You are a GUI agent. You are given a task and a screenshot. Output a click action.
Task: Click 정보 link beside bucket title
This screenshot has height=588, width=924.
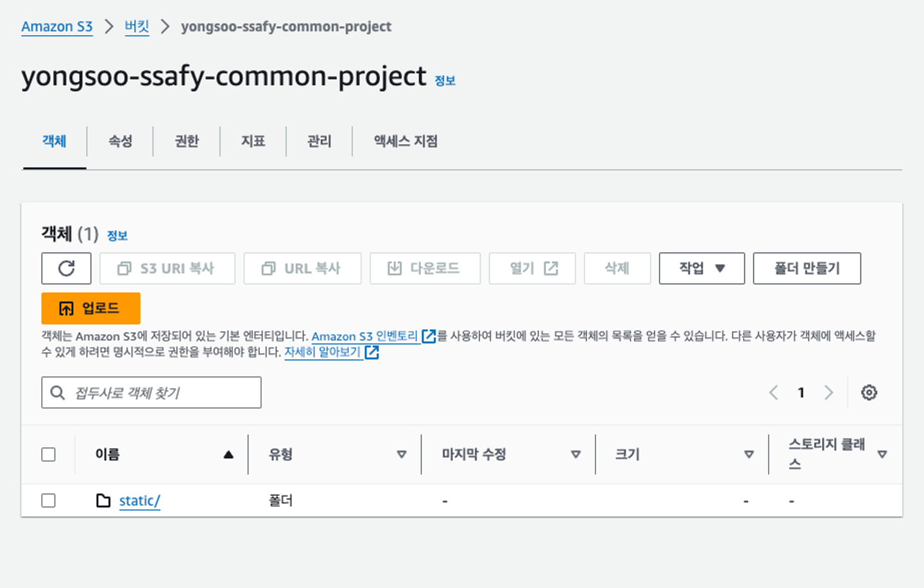(x=445, y=81)
